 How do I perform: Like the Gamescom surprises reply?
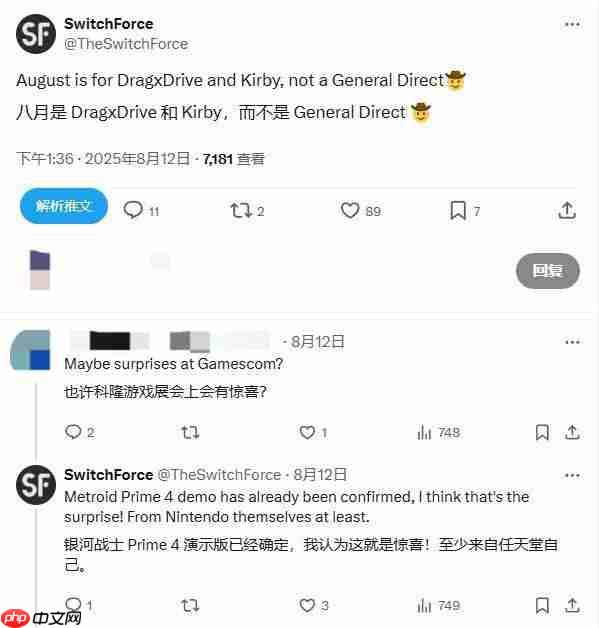[307, 432]
